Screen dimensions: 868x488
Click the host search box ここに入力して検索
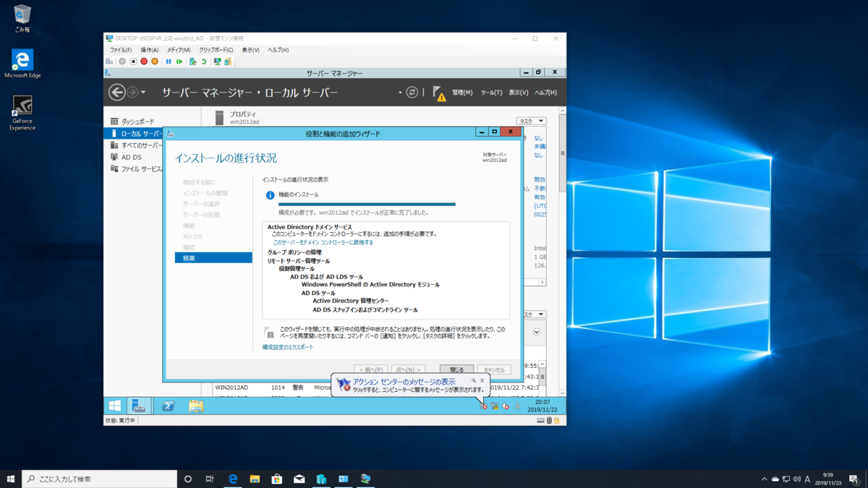point(99,479)
